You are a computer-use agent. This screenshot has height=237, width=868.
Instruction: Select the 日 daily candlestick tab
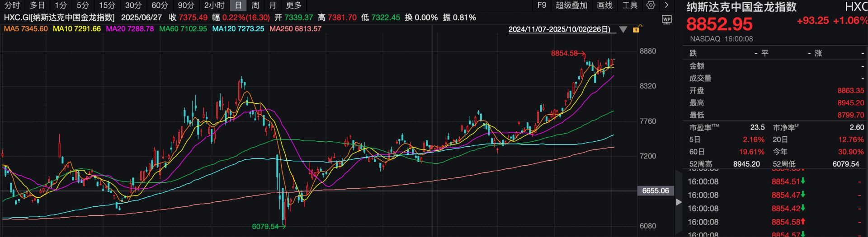click(238, 5)
